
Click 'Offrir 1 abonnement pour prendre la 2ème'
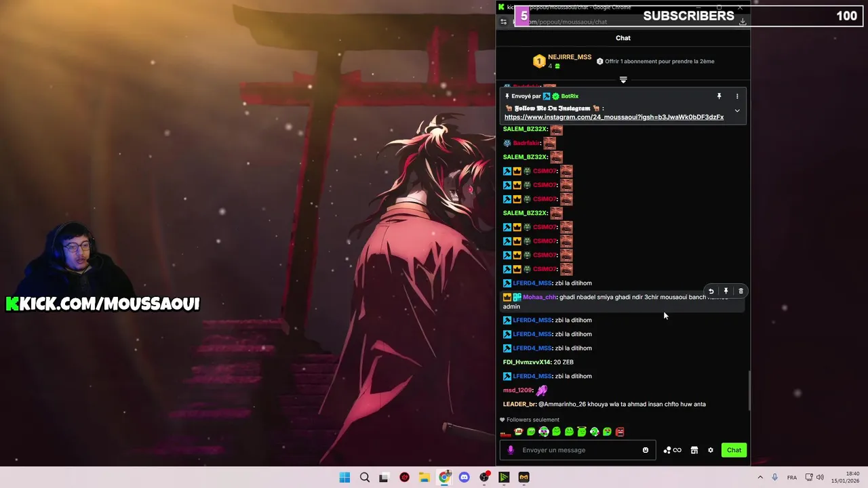pos(655,61)
